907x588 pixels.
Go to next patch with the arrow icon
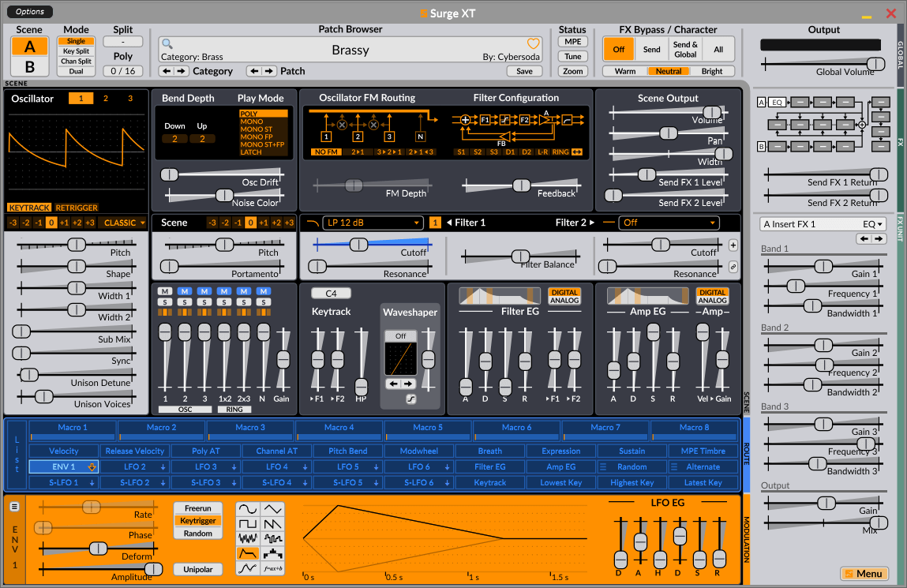[x=269, y=71]
